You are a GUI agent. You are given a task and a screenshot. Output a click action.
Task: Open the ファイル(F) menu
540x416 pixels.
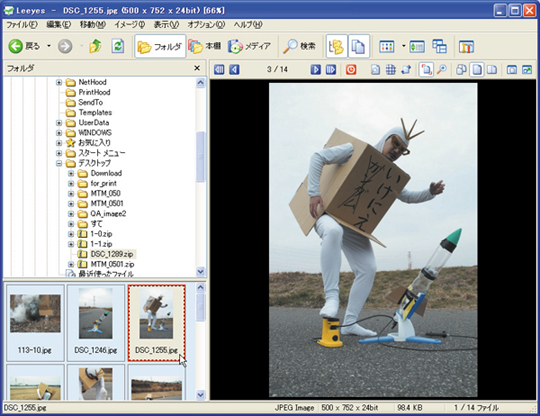pos(22,25)
